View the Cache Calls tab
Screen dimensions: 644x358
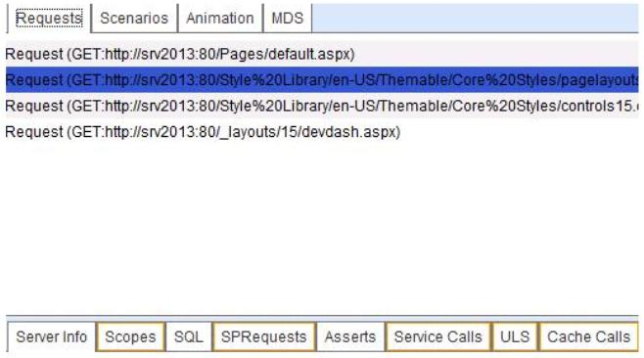588,336
